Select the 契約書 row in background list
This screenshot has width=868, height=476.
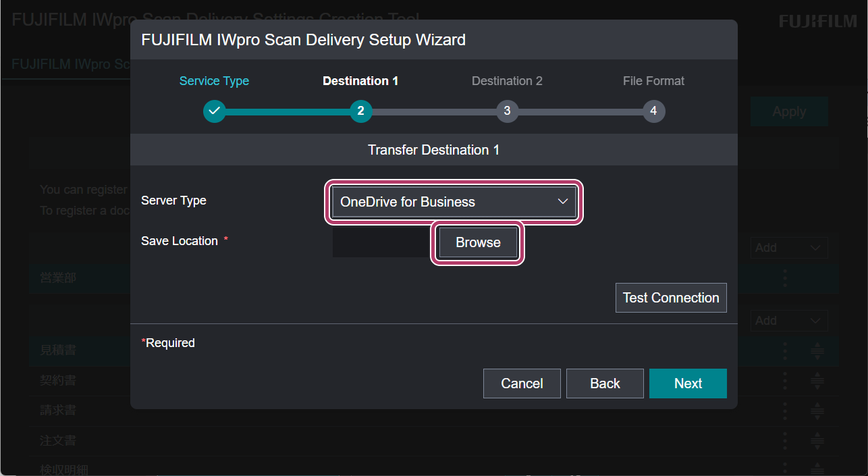click(x=433, y=381)
